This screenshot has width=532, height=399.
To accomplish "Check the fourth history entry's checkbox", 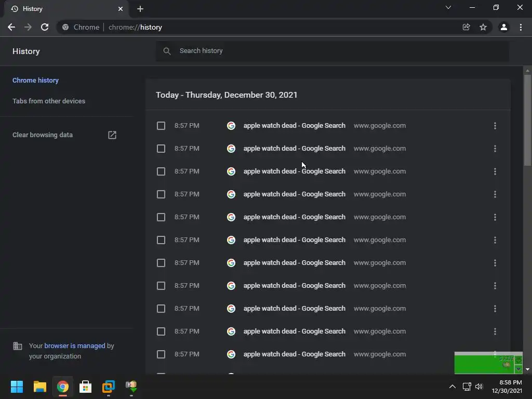I will pos(161,194).
